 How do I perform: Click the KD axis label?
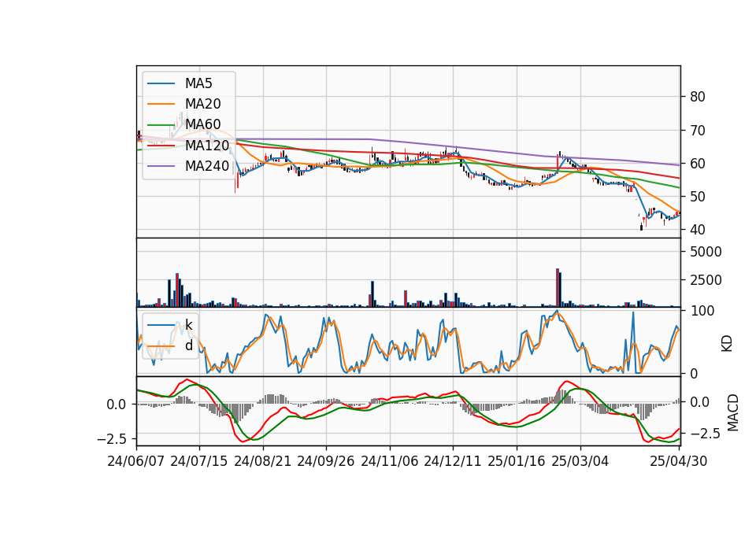(727, 343)
